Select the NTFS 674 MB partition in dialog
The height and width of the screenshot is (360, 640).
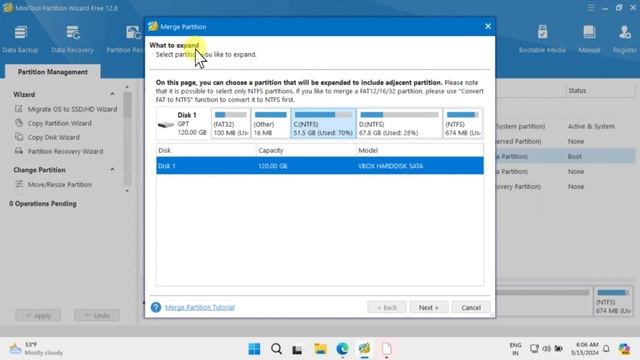[462, 123]
